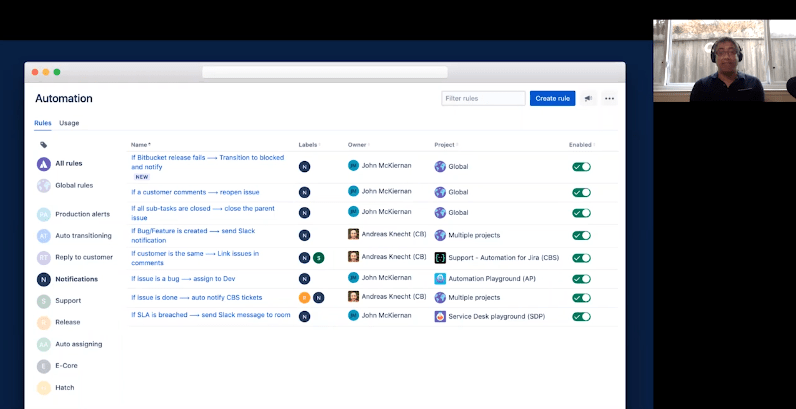Toggle off the SLA is breached rule
The width and height of the screenshot is (796, 409).
point(581,316)
